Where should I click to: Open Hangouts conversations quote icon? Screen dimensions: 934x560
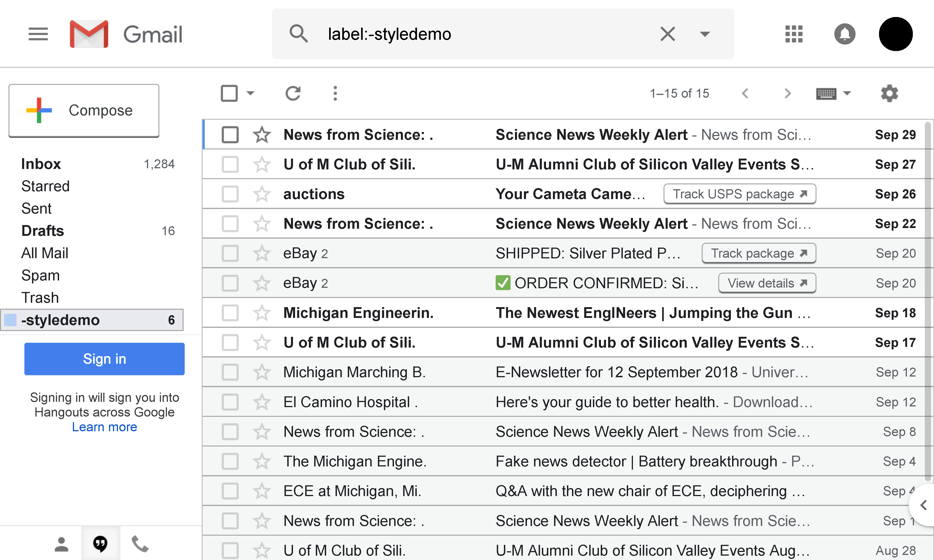pos(100,544)
